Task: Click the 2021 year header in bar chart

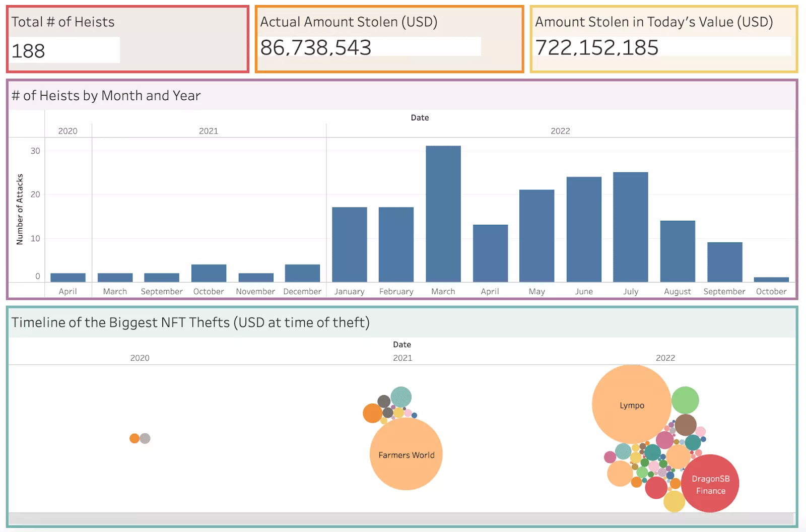Action: [209, 131]
